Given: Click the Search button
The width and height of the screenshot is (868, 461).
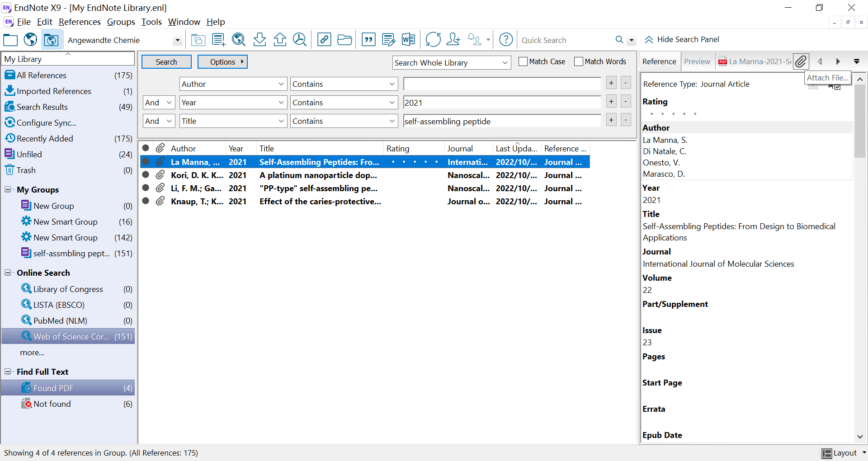Looking at the screenshot, I should tap(166, 62).
